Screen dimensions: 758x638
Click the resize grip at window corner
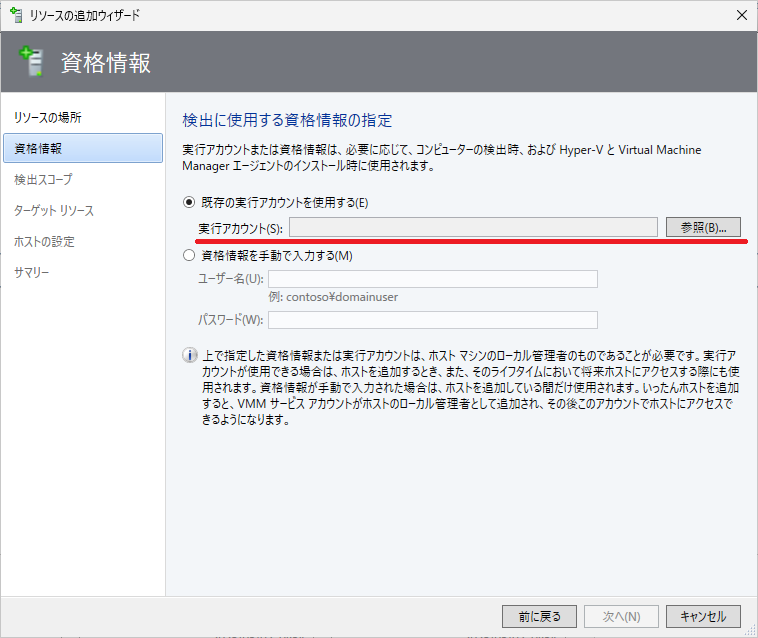[751, 630]
